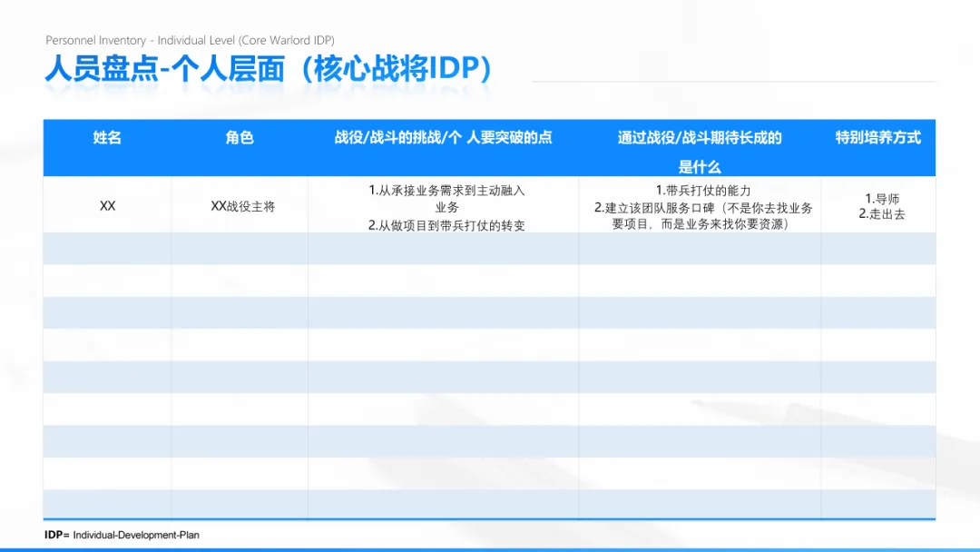The width and height of the screenshot is (980, 552).
Task: Click the '通过战役/战斗期待长成的是什么' header
Action: point(700,152)
